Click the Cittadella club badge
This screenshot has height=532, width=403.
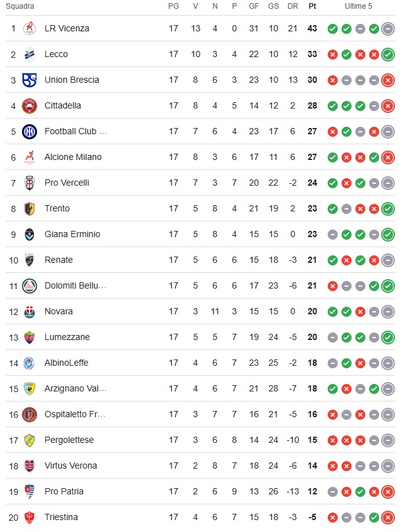(30, 105)
